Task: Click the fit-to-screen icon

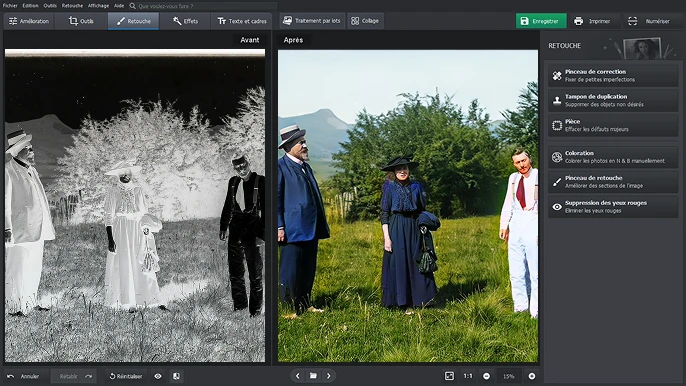Action: pyautogui.click(x=449, y=376)
